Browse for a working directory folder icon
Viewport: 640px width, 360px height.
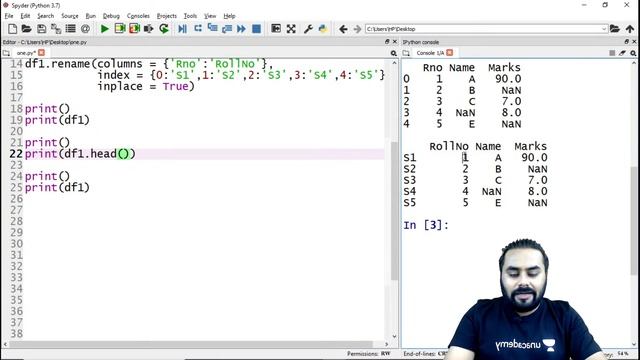pos(615,29)
